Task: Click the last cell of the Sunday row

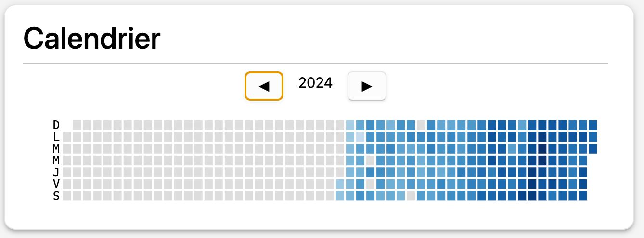Action: click(x=592, y=125)
